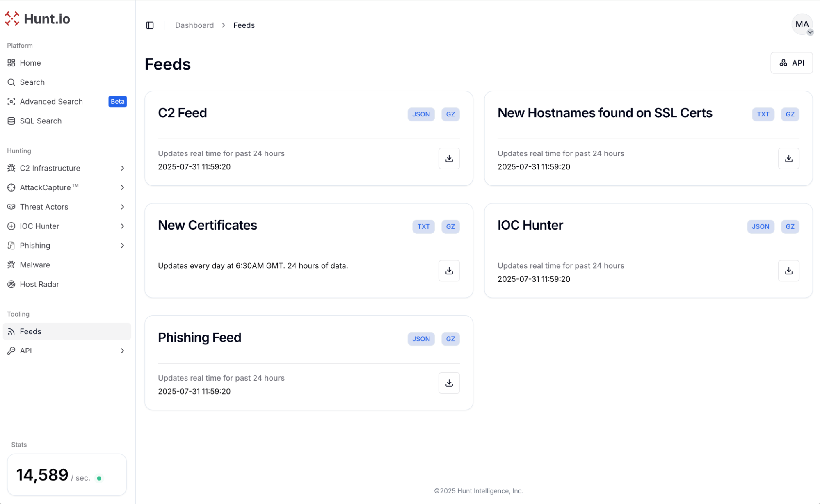This screenshot has width=820, height=504.
Task: Download the C2 Feed
Action: tap(449, 158)
